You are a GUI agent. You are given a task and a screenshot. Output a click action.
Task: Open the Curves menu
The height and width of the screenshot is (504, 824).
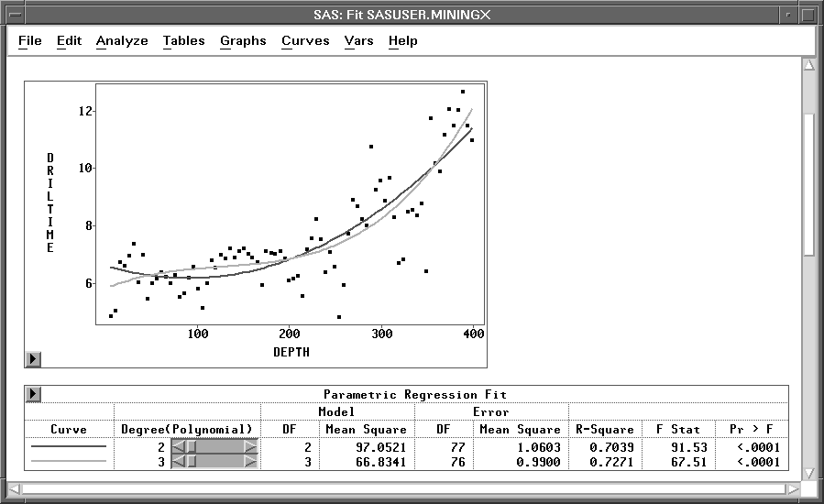click(305, 40)
